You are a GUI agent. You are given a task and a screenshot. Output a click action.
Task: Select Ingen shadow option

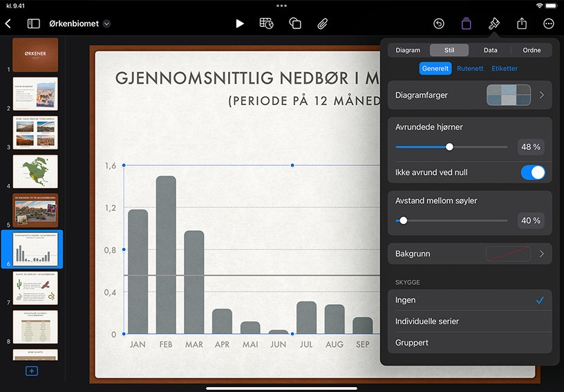[x=470, y=300]
